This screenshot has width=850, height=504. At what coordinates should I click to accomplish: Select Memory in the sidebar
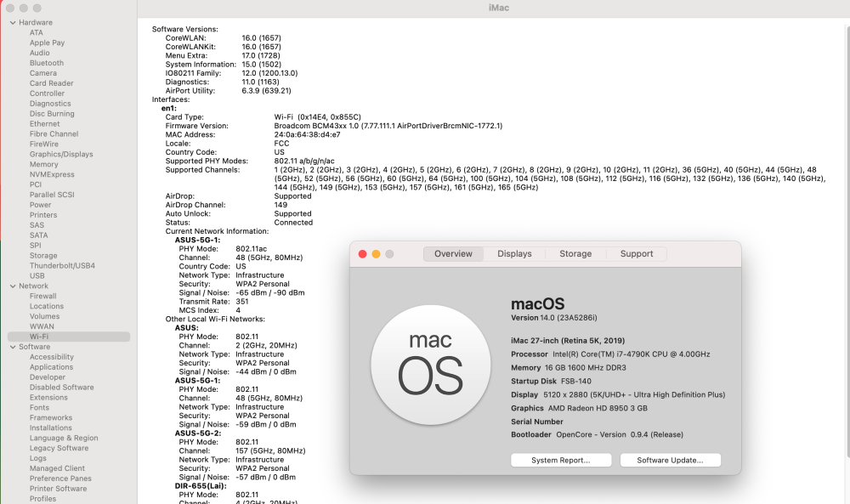[44, 164]
